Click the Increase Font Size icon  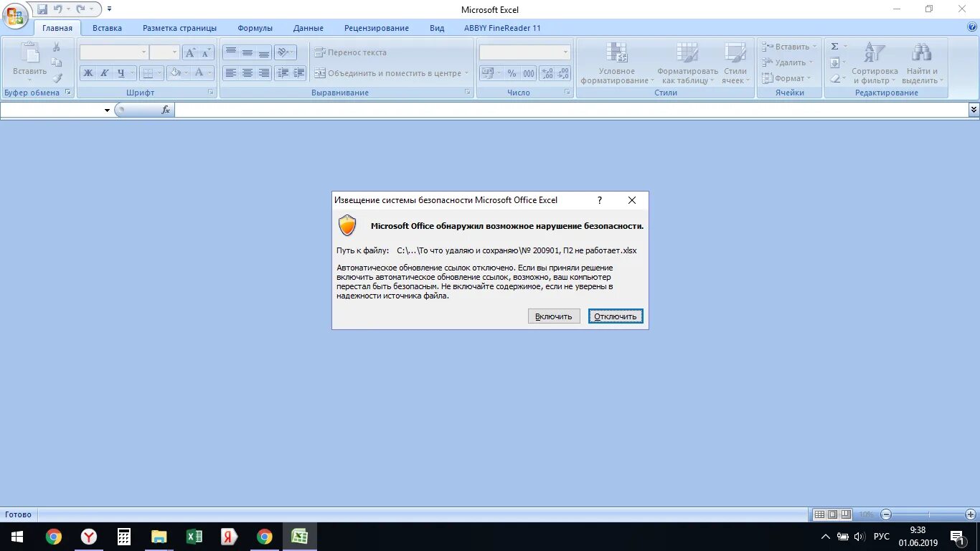point(190,52)
